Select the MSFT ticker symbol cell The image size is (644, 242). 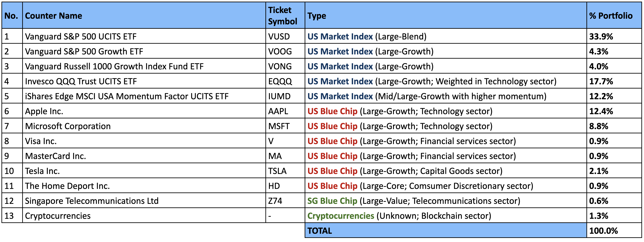[x=279, y=126]
